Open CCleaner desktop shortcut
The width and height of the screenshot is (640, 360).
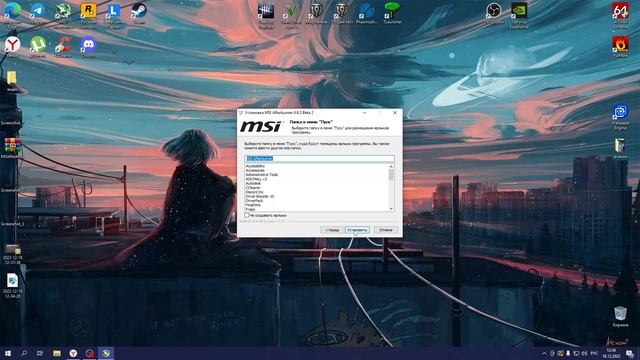click(x=63, y=45)
